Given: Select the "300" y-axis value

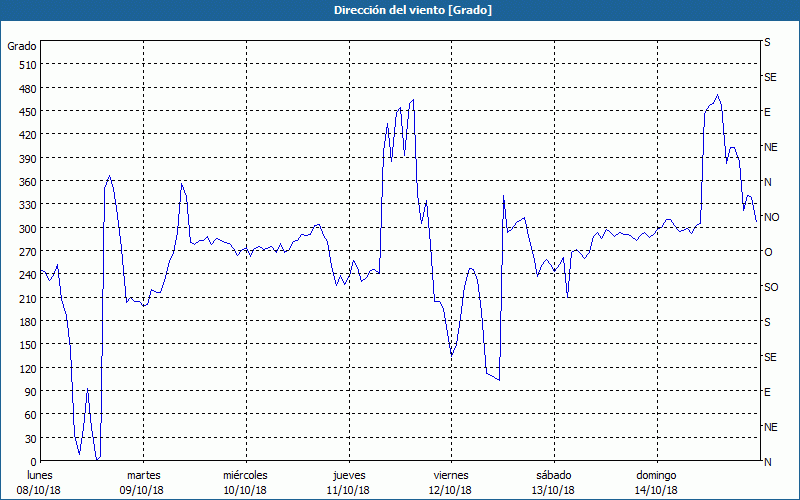Looking at the screenshot, I should pyautogui.click(x=28, y=229).
